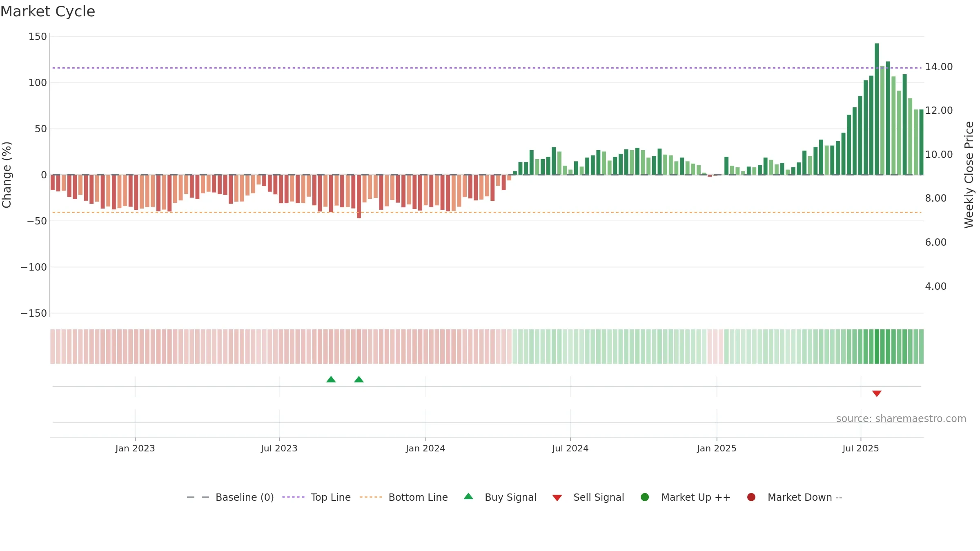Click the lowest red bar crossing the bottom line
Viewport: 980px width, 551px height.
[x=359, y=196]
